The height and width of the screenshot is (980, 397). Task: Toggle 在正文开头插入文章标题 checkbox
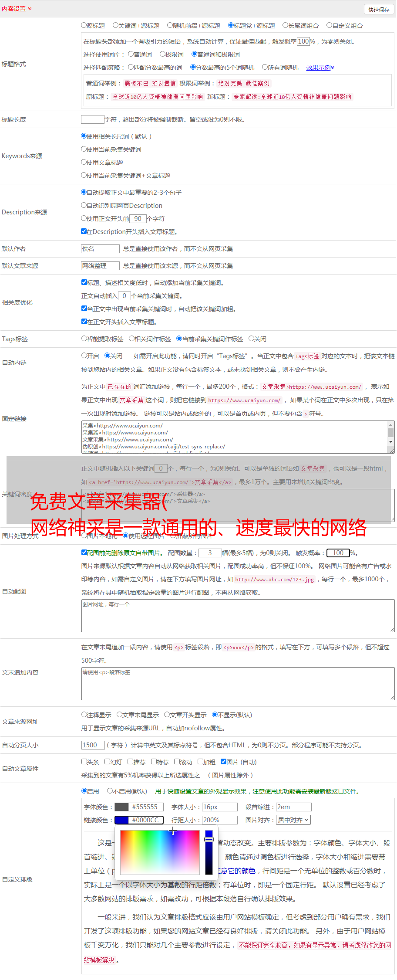(84, 322)
